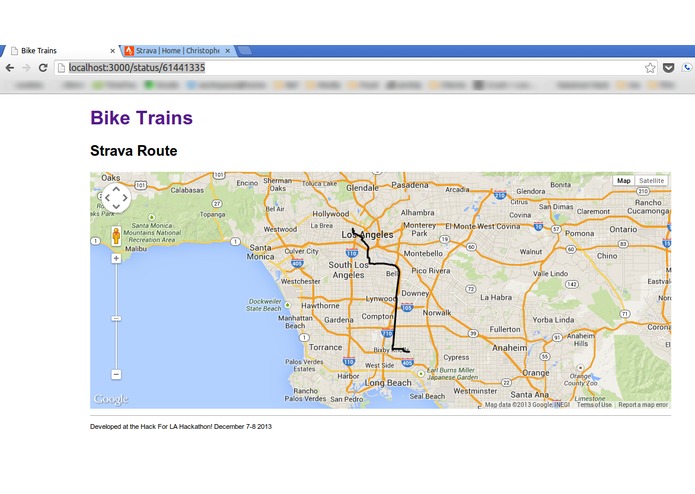Click the Malibu label on map
Image resolution: width=695 pixels, height=494 pixels.
136,249
